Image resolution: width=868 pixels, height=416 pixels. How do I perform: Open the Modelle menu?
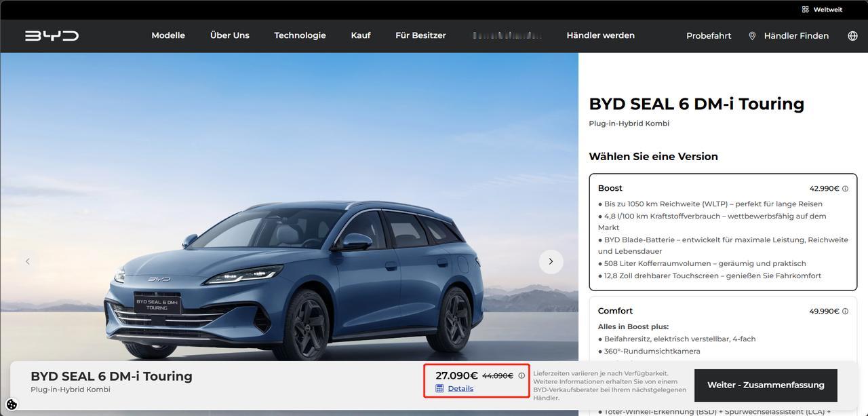pyautogui.click(x=168, y=35)
